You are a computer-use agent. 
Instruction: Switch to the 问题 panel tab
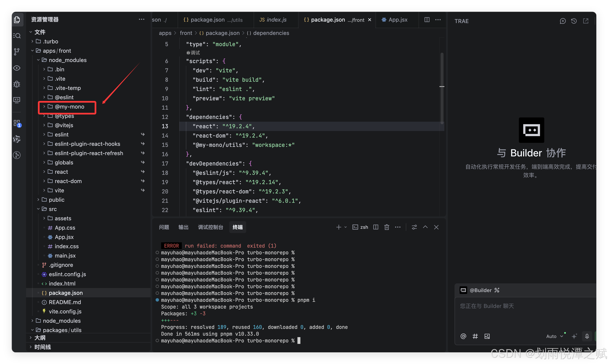164,227
